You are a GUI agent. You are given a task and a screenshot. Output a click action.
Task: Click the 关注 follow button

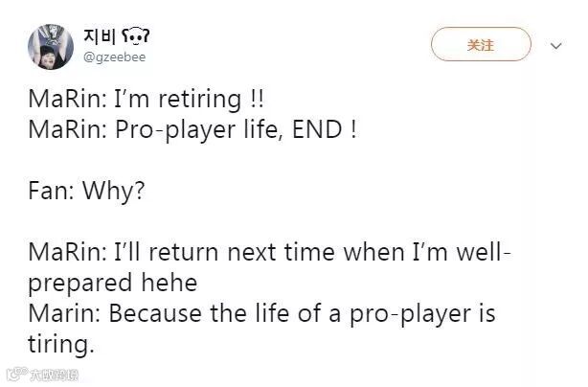(480, 45)
